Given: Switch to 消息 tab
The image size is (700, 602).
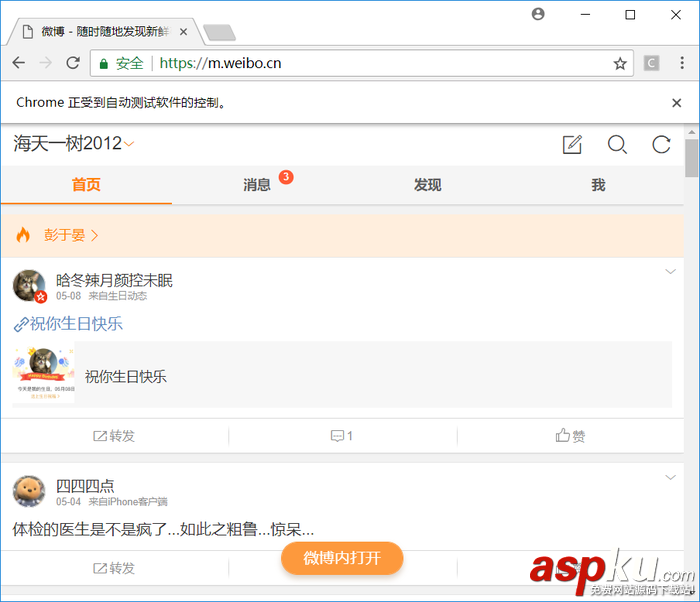Looking at the screenshot, I should (257, 184).
